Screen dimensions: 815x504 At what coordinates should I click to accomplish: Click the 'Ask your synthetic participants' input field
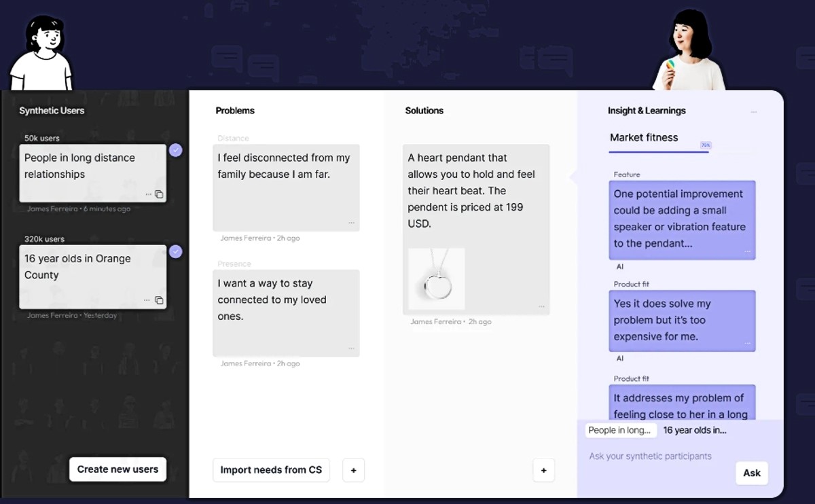coord(651,456)
